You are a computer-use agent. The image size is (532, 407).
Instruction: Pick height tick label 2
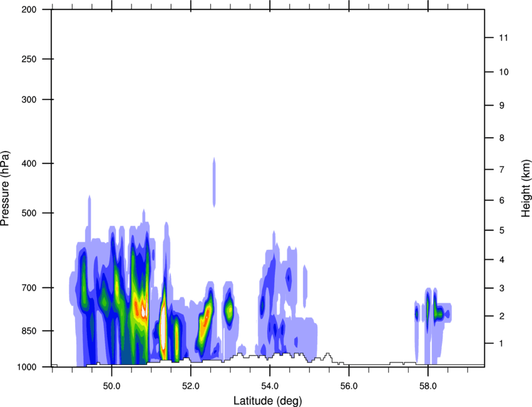pyautogui.click(x=502, y=316)
